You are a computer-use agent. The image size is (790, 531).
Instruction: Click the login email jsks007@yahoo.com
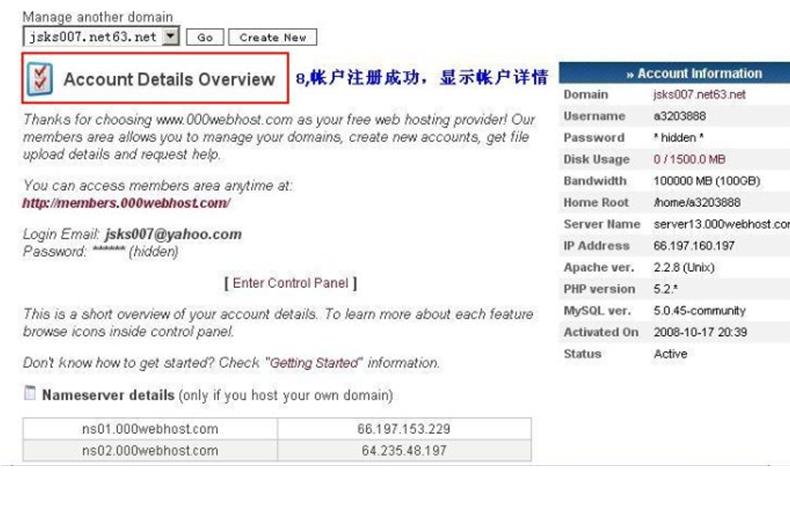(x=173, y=235)
